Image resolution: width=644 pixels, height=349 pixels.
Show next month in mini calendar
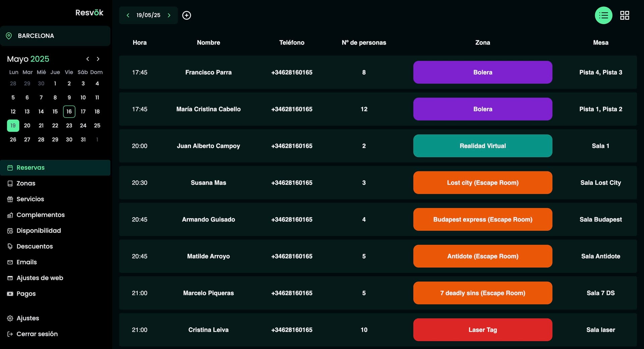point(98,59)
